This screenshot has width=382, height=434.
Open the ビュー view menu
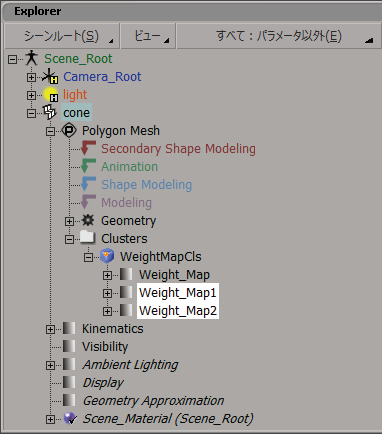[x=148, y=36]
